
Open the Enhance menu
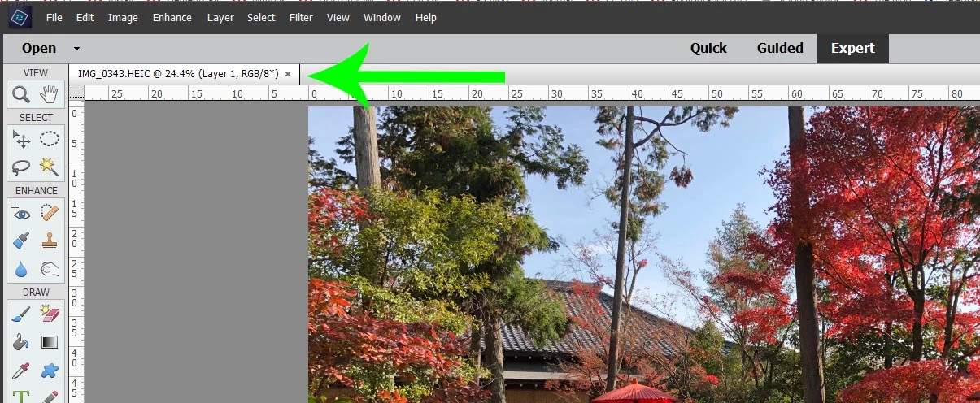(172, 17)
